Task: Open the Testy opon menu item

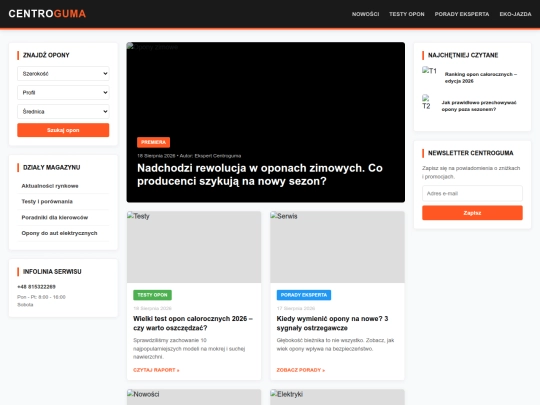Action: (407, 14)
